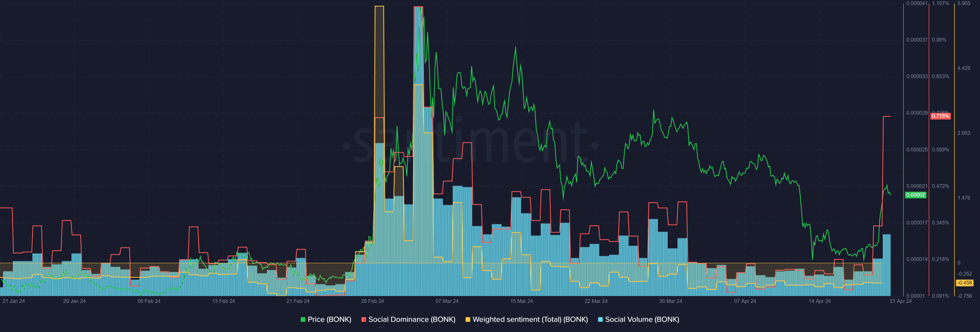Toggle the Price (BONK) legend entry
The height and width of the screenshot is (332, 980).
(326, 319)
